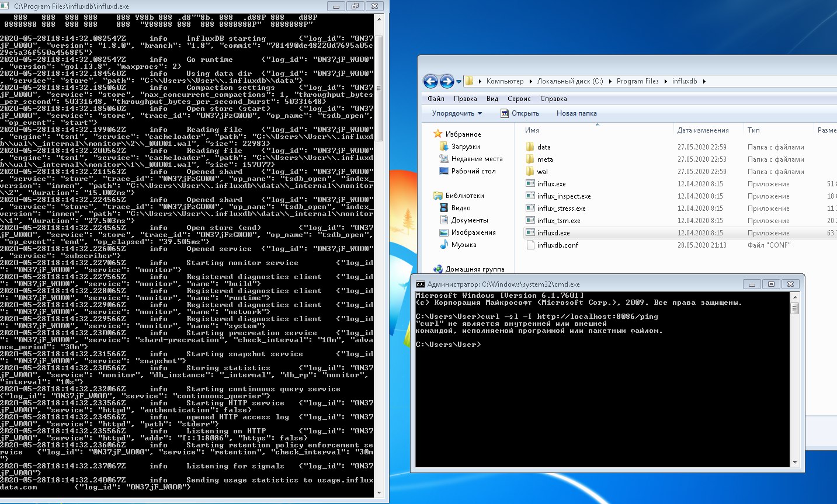Select the data folder icon
Screen dimensions: 837x504
[x=530, y=147]
